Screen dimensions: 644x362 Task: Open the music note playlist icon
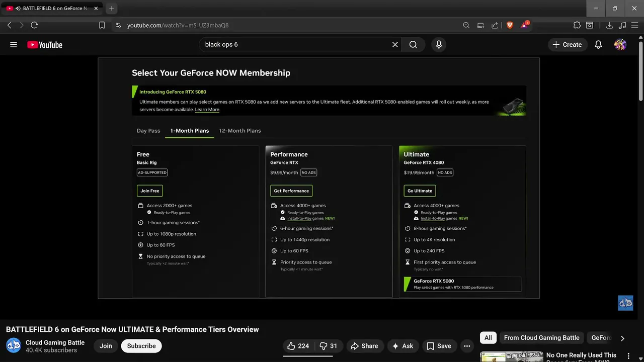coord(622,25)
